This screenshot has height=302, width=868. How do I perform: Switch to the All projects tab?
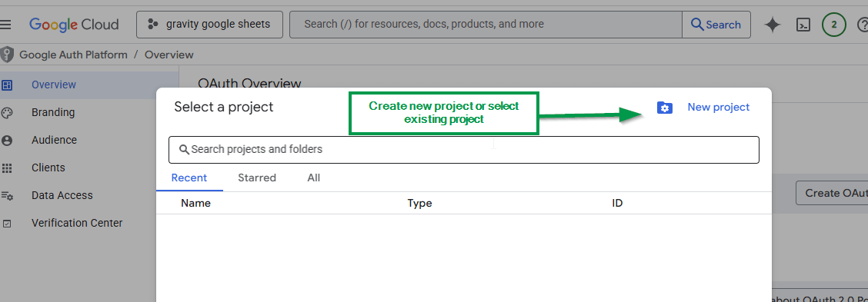click(x=314, y=178)
